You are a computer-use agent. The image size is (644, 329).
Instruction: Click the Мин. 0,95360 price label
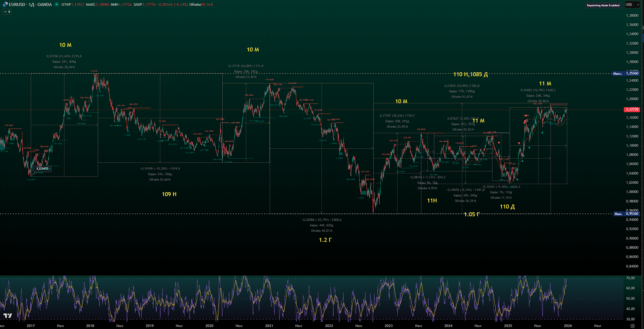click(626, 214)
